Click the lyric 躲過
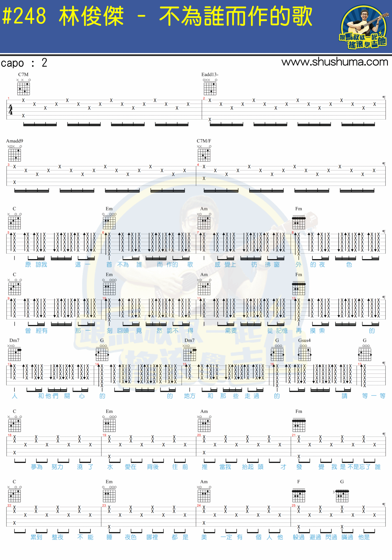The image size is (392, 560). 299,537
